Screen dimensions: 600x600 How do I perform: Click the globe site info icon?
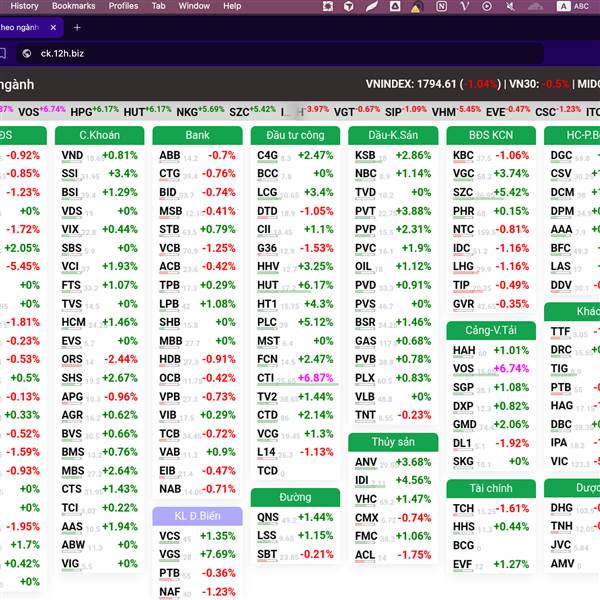27,54
